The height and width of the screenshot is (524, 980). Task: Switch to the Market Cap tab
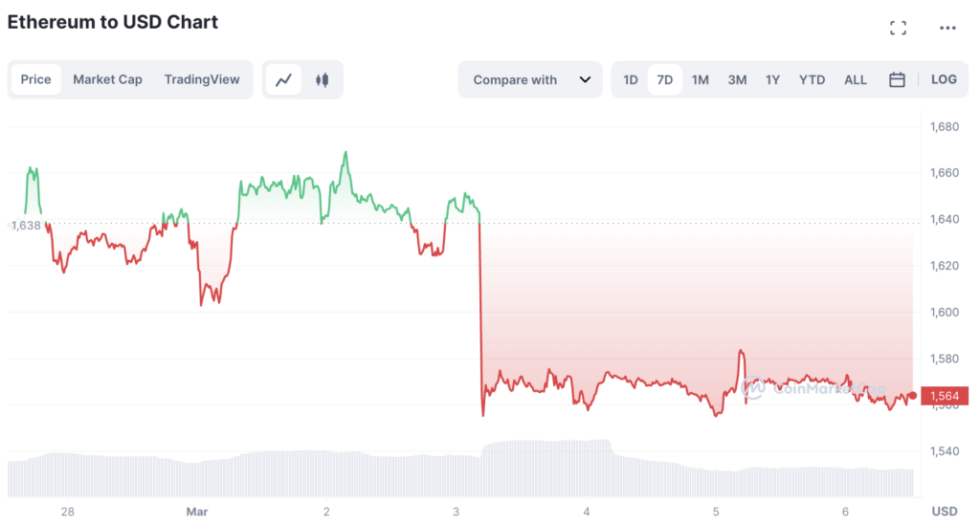pos(107,80)
